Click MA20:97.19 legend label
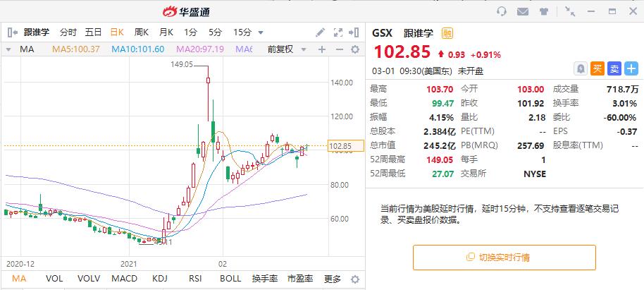This screenshot has height=290, width=644. click(x=200, y=49)
